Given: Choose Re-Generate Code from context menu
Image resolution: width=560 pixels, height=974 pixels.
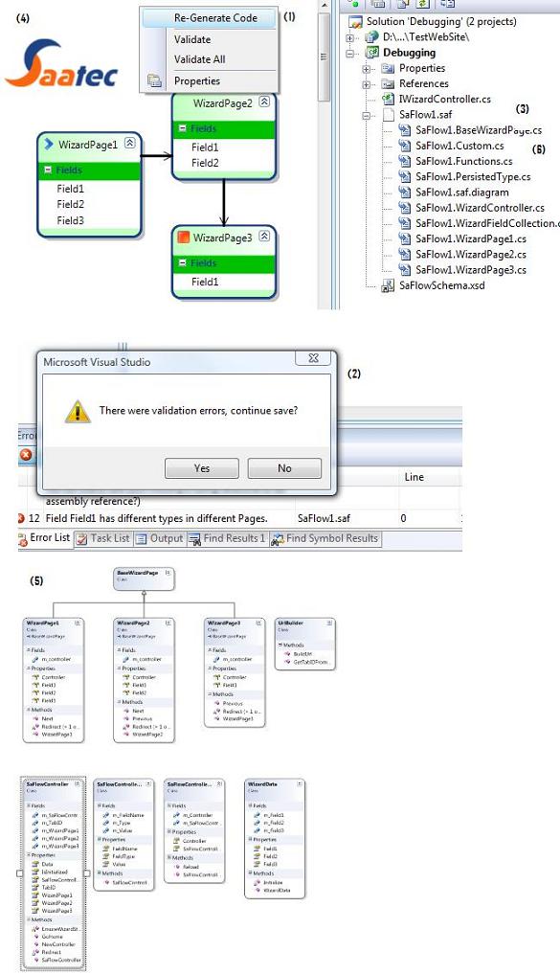Looking at the screenshot, I should click(215, 18).
